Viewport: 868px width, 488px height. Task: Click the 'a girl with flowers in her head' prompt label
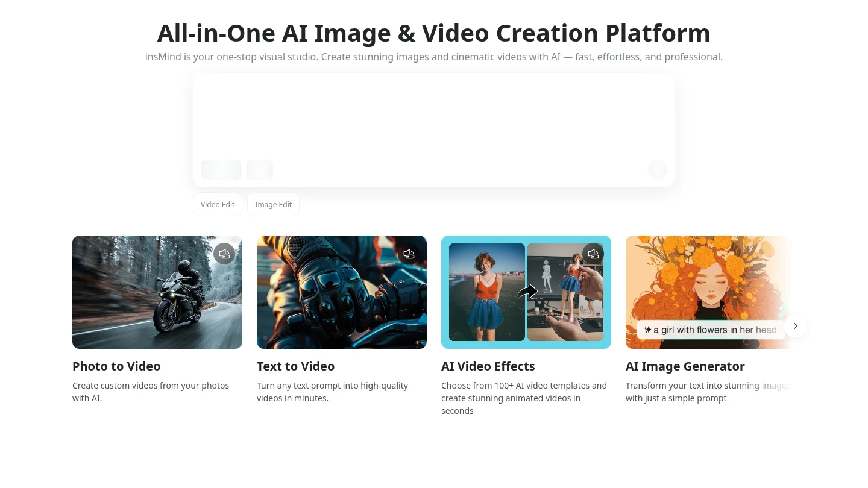pos(711,330)
